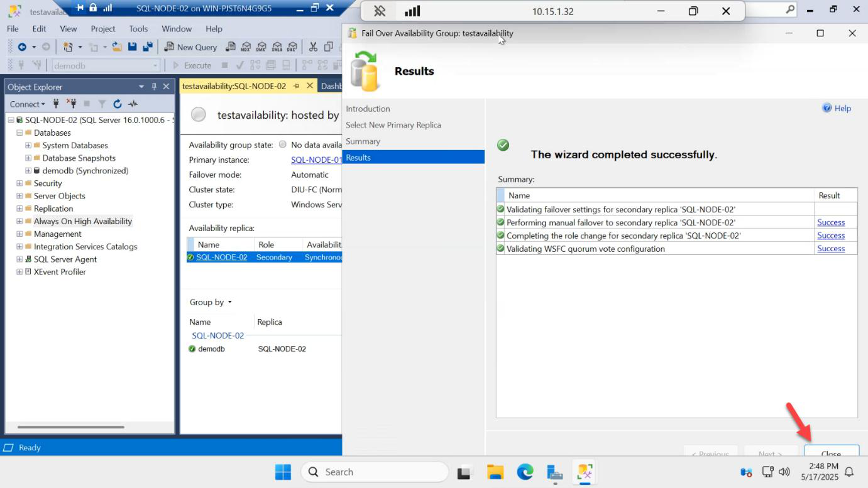Click the Task View icon in taskbar
This screenshot has width=868, height=488.
pos(464,472)
